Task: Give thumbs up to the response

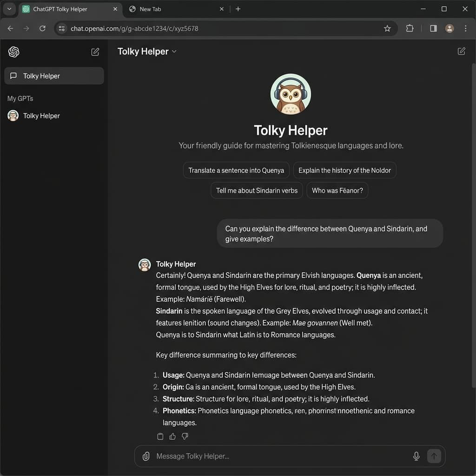Action: (x=172, y=436)
